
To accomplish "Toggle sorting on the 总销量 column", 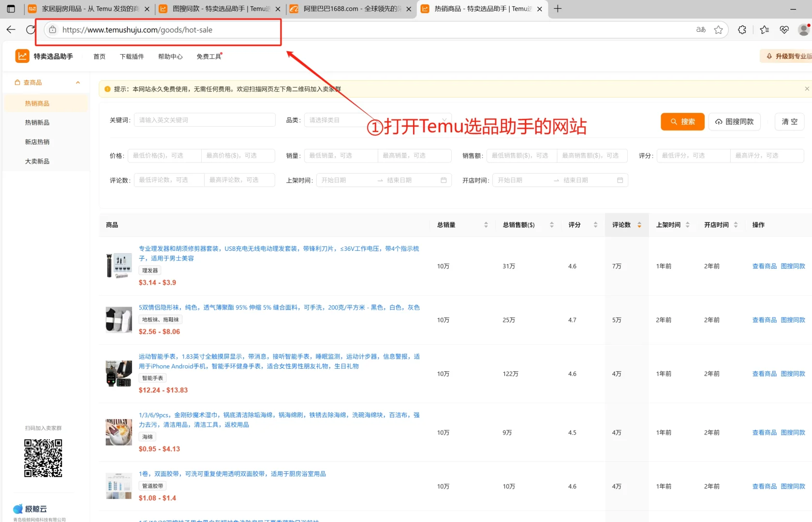I will click(486, 224).
